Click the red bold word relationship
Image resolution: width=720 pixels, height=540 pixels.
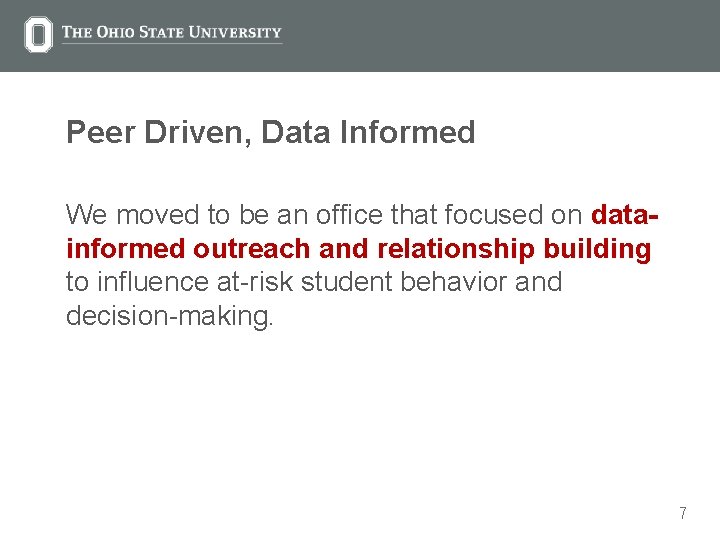pos(456,250)
